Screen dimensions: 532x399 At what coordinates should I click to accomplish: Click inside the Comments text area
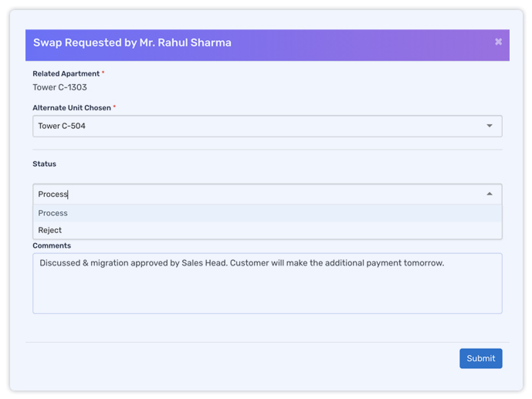[x=267, y=283]
